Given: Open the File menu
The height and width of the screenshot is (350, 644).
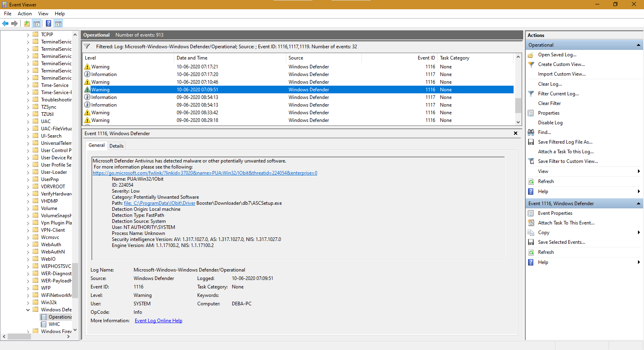Looking at the screenshot, I should [x=8, y=14].
